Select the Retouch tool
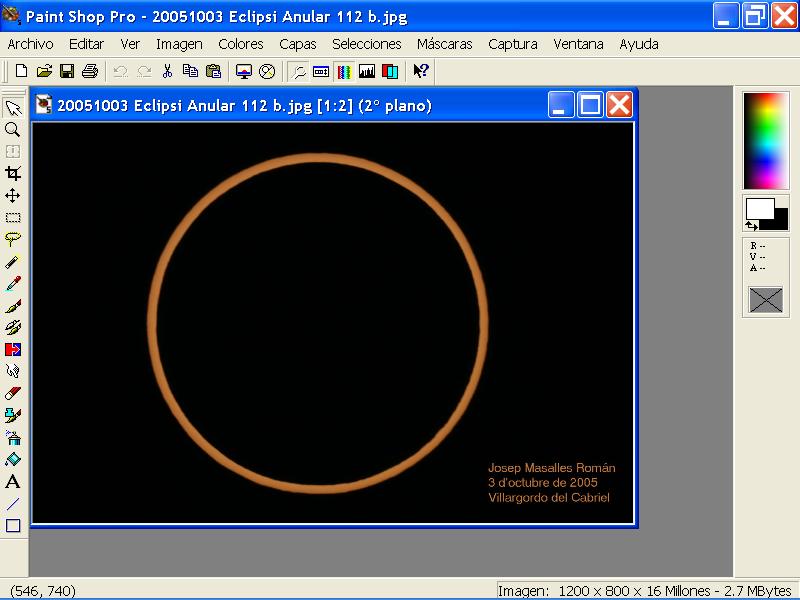Image resolution: width=800 pixels, height=600 pixels. pos(13,371)
